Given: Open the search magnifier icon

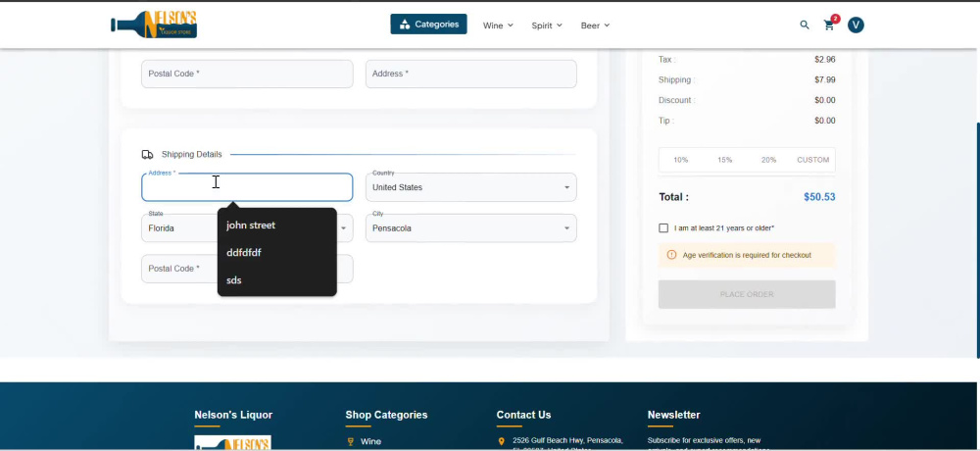Looking at the screenshot, I should (x=805, y=25).
